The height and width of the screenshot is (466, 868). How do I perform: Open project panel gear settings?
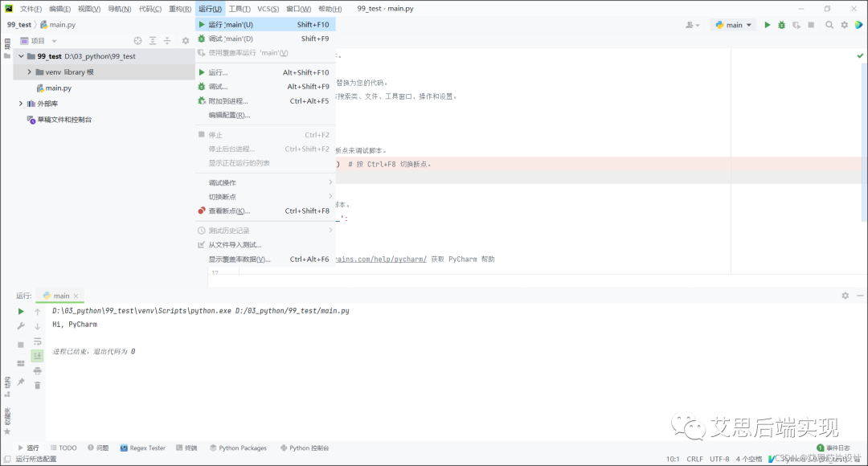click(186, 41)
